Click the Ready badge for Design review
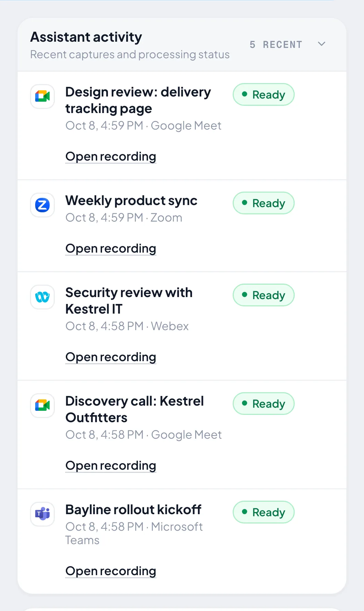 [x=264, y=94]
